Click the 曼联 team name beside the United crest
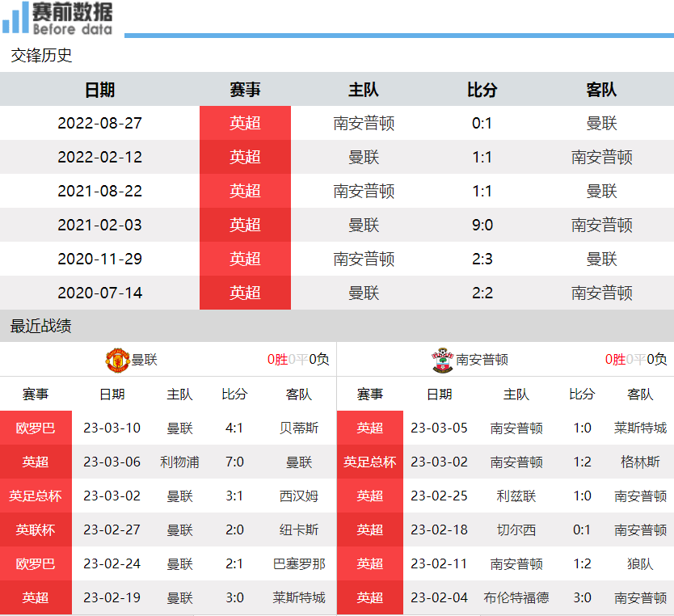This screenshot has width=674, height=616. 145,360
